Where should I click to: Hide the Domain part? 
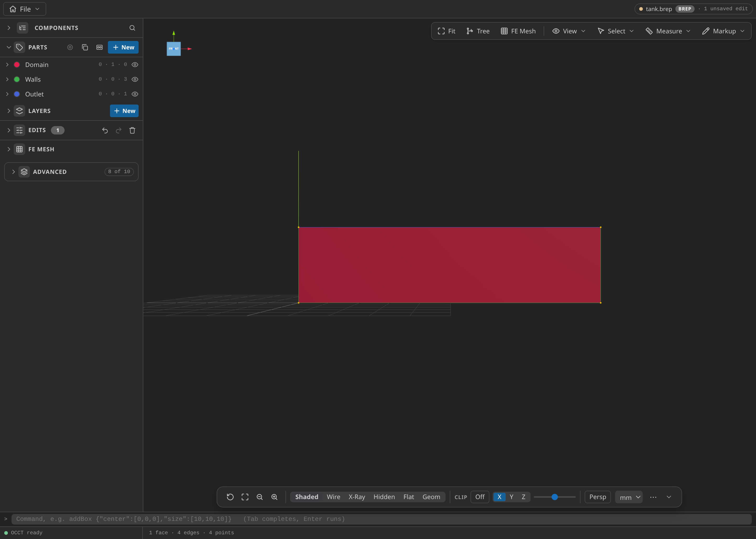(135, 65)
